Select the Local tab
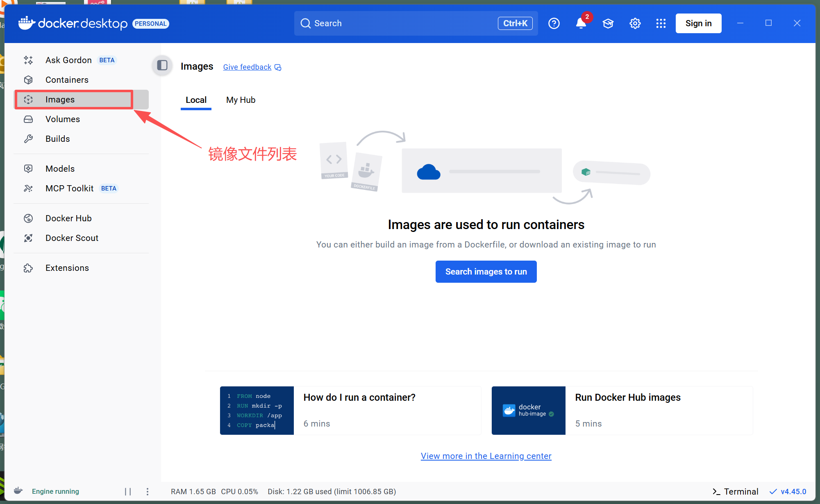This screenshot has width=820, height=504. click(196, 100)
